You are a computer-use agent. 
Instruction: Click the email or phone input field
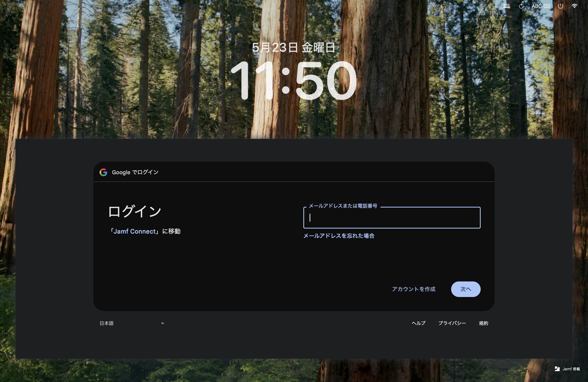[x=392, y=218]
